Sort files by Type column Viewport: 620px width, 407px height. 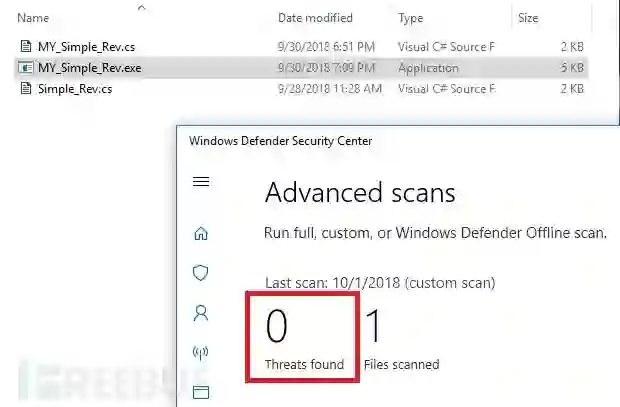[x=410, y=18]
